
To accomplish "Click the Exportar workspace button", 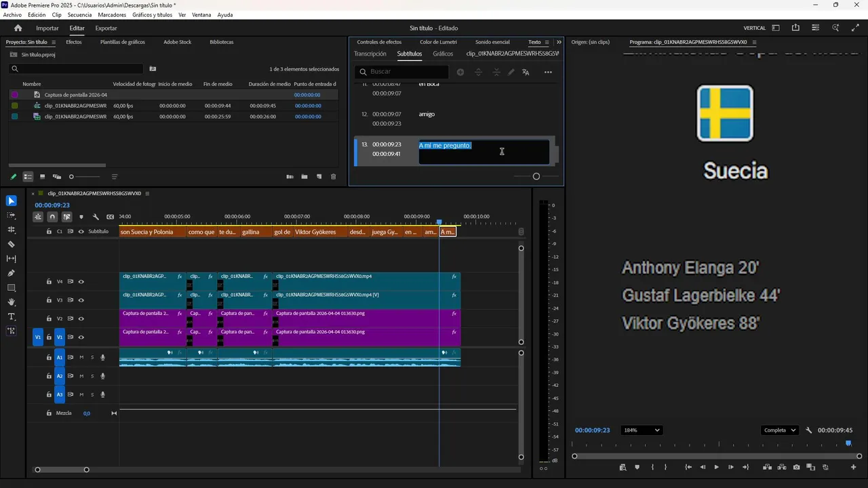I will click(x=106, y=28).
